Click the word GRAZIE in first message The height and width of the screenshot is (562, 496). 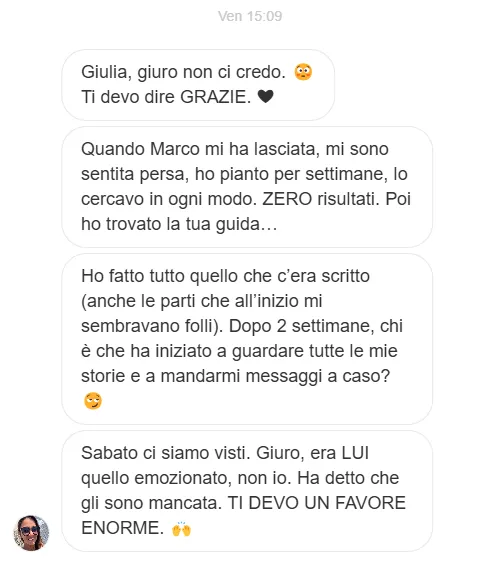click(x=215, y=97)
